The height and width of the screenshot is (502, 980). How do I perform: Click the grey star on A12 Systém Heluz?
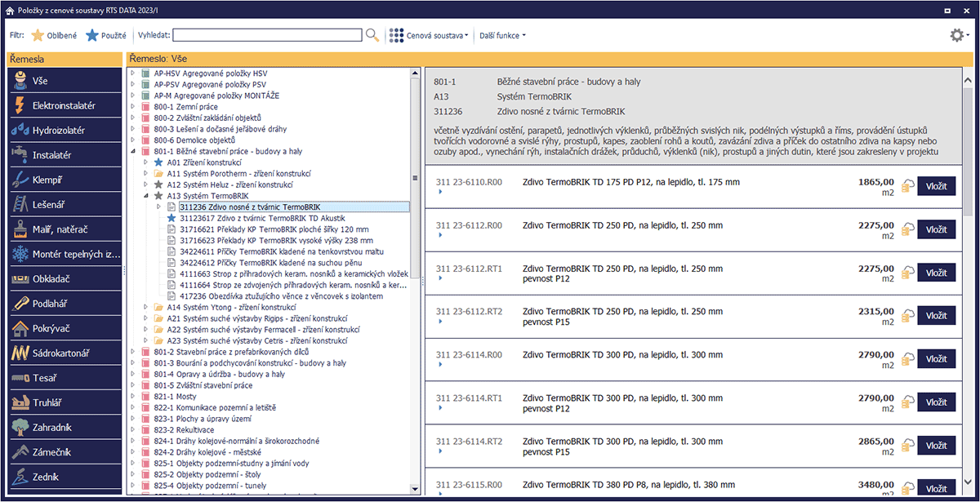pyautogui.click(x=158, y=185)
